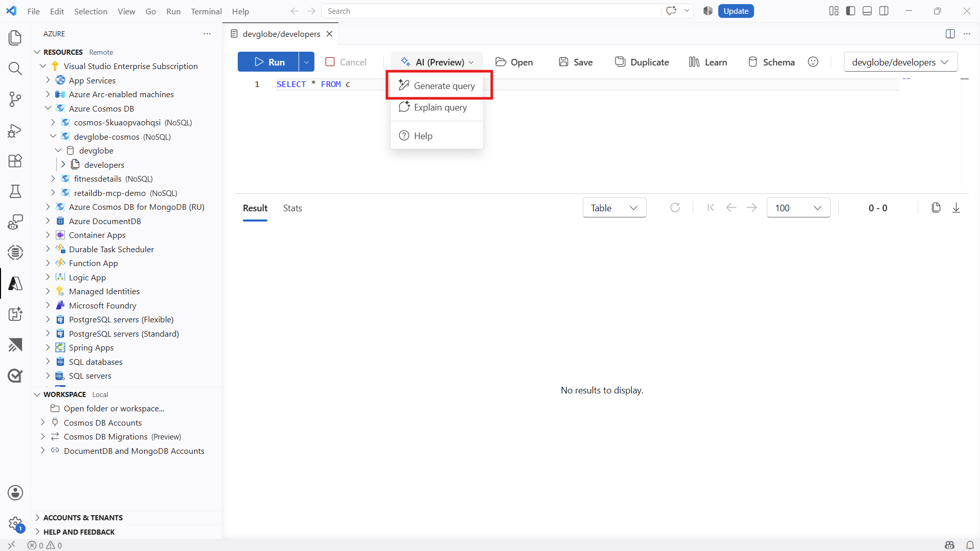Navigate back with title bar arrow
980x551 pixels.
(x=294, y=11)
